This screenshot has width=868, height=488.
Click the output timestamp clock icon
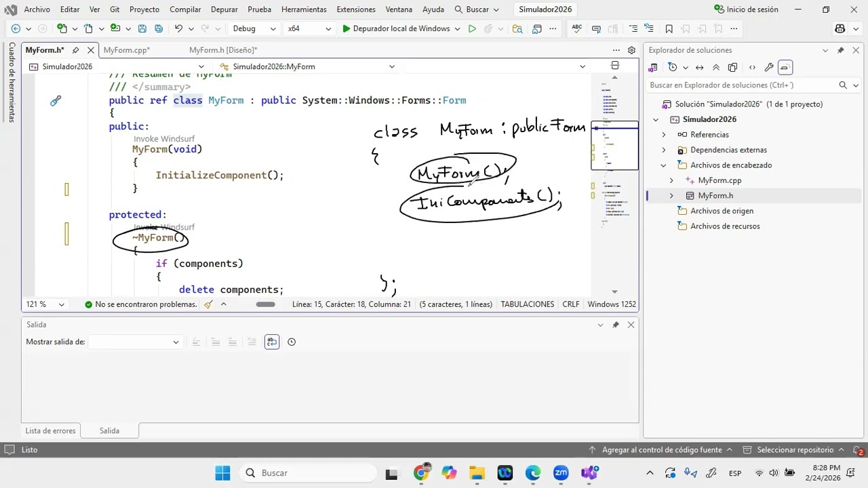[292, 342]
